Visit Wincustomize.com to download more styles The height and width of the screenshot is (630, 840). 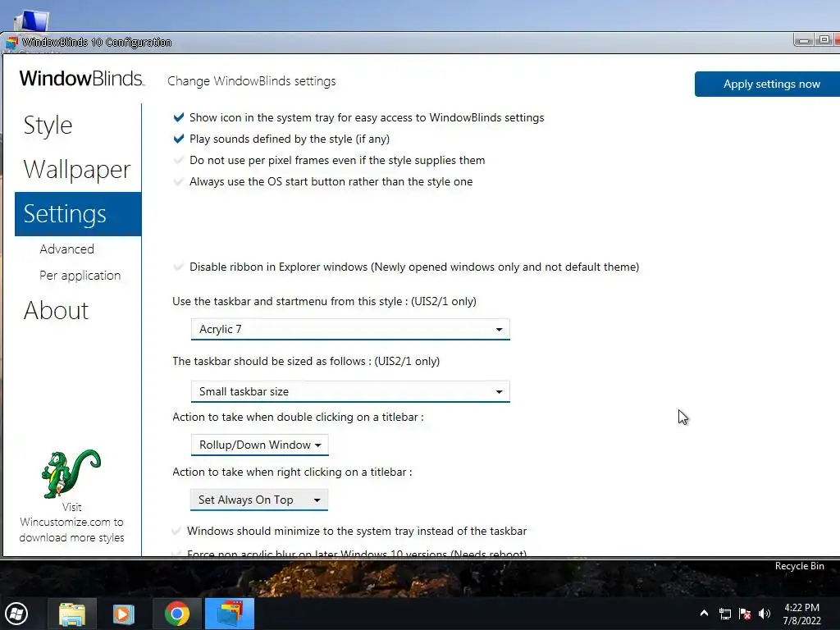click(72, 523)
